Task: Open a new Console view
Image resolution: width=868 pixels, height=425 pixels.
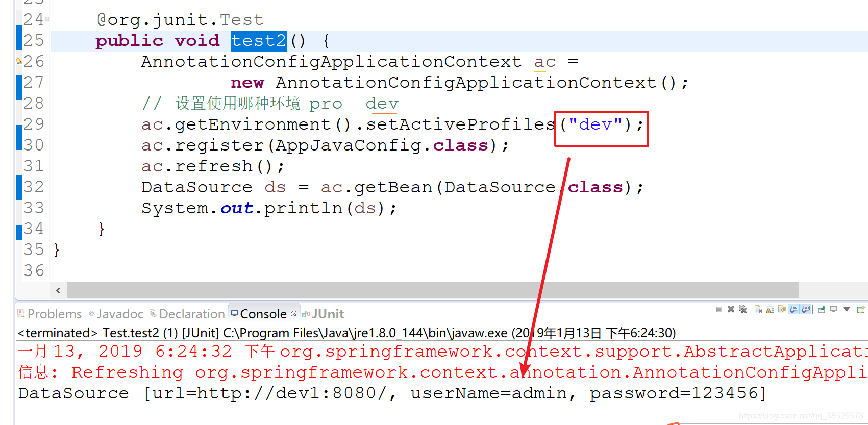Action: (861, 309)
